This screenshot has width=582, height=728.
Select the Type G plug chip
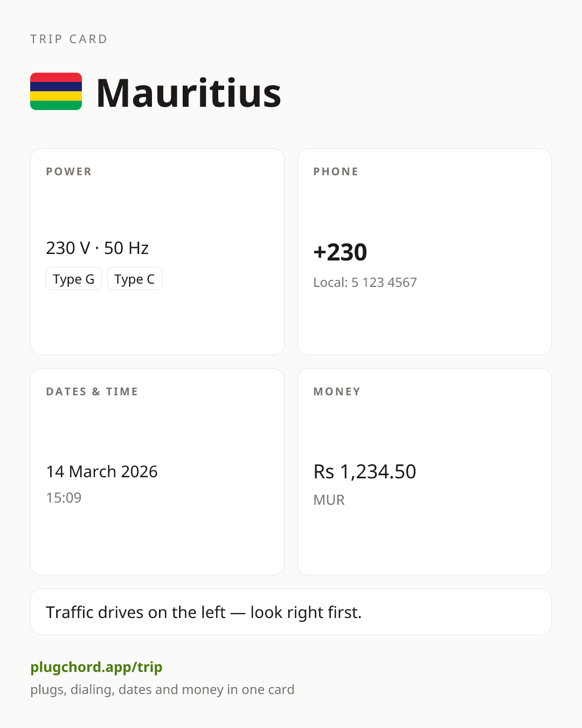(x=74, y=279)
